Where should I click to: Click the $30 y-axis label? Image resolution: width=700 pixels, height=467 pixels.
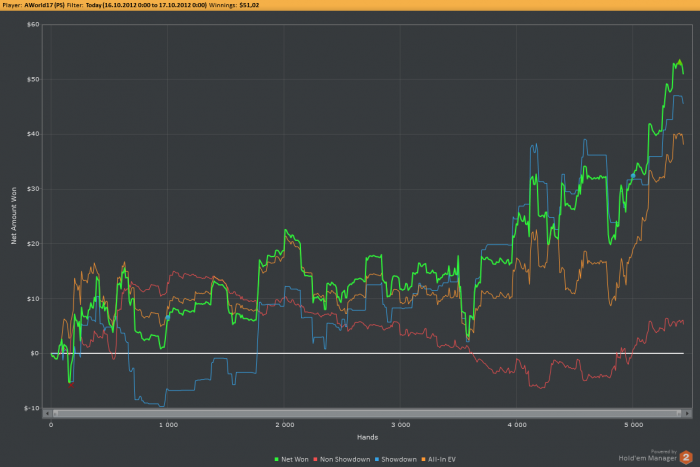(x=33, y=189)
